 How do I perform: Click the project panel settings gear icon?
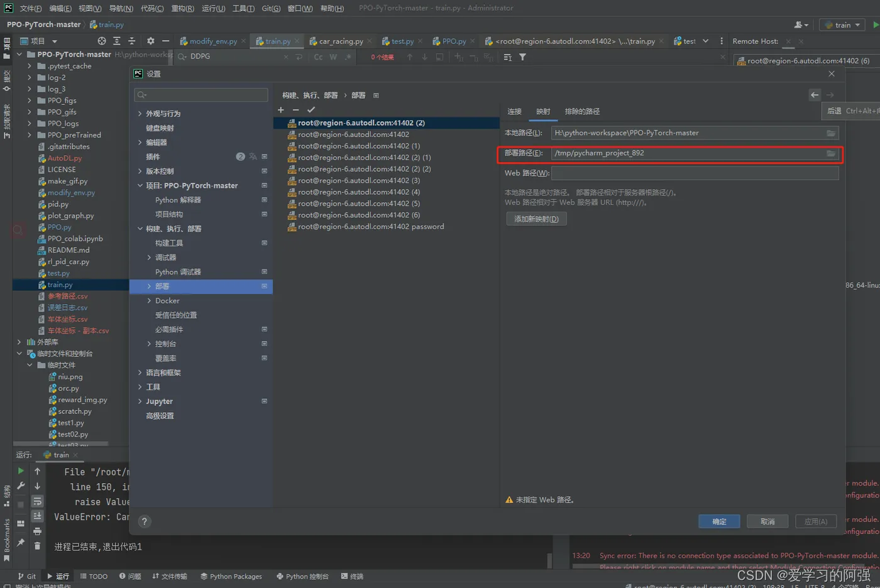tap(150, 41)
